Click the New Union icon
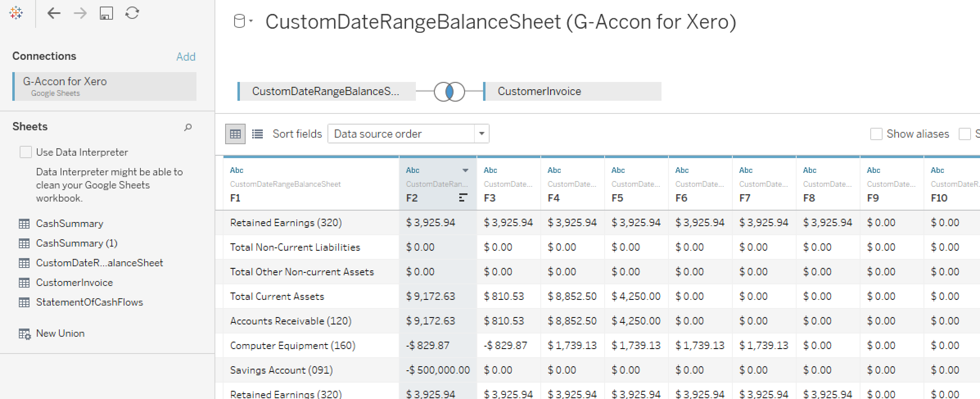 [25, 334]
